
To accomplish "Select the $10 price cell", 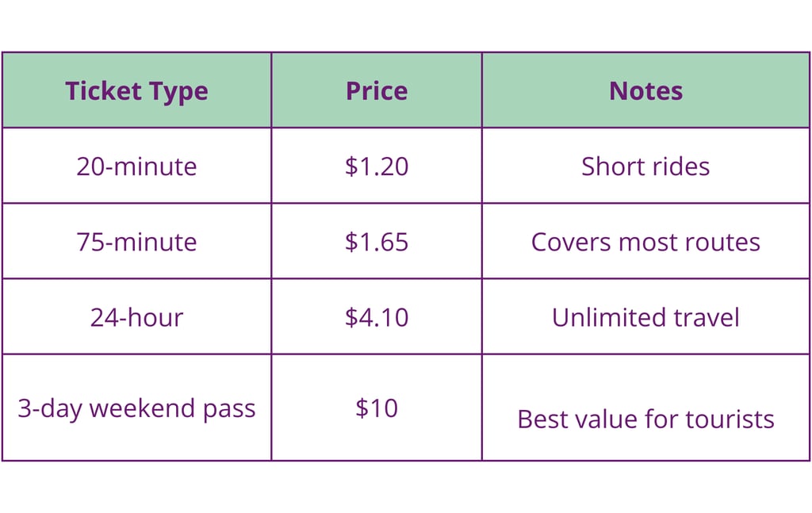I will [x=377, y=408].
